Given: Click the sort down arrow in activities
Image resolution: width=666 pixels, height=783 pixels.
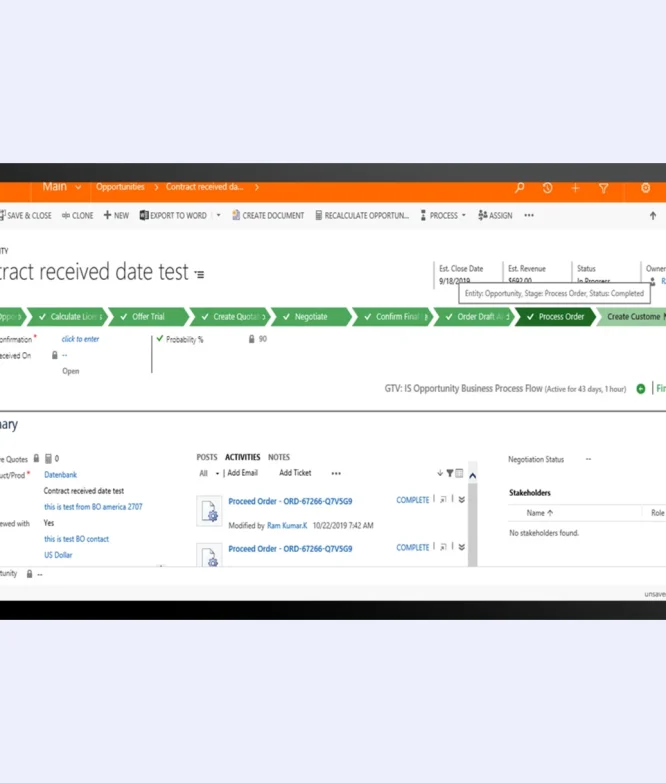Looking at the screenshot, I should click(440, 473).
